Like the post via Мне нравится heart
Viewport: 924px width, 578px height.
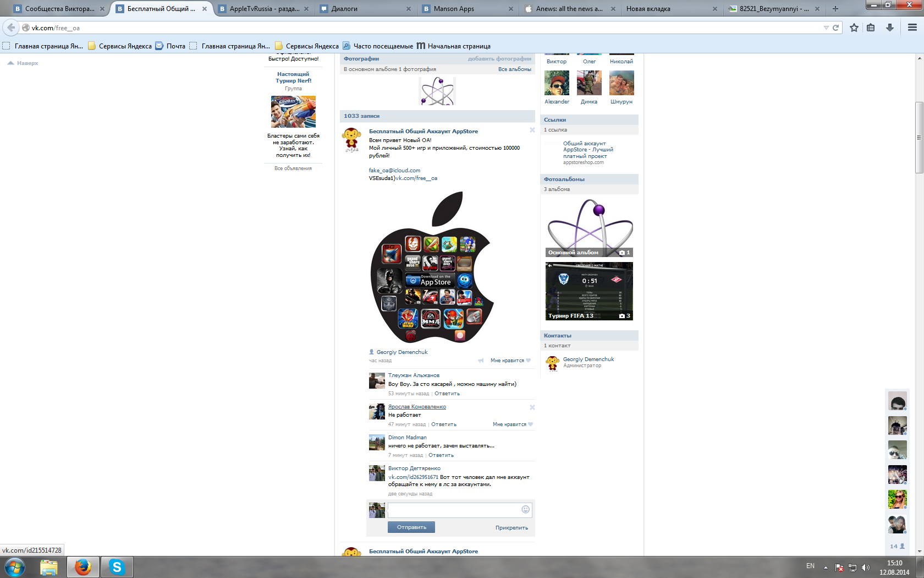[510, 361]
